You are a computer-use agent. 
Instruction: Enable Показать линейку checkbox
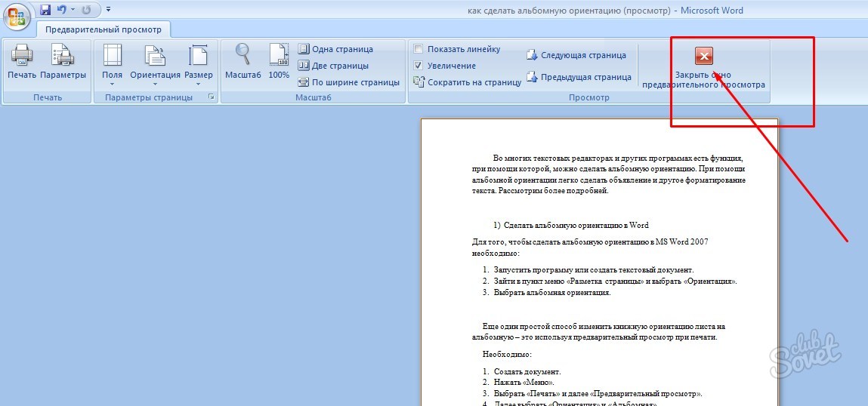419,49
